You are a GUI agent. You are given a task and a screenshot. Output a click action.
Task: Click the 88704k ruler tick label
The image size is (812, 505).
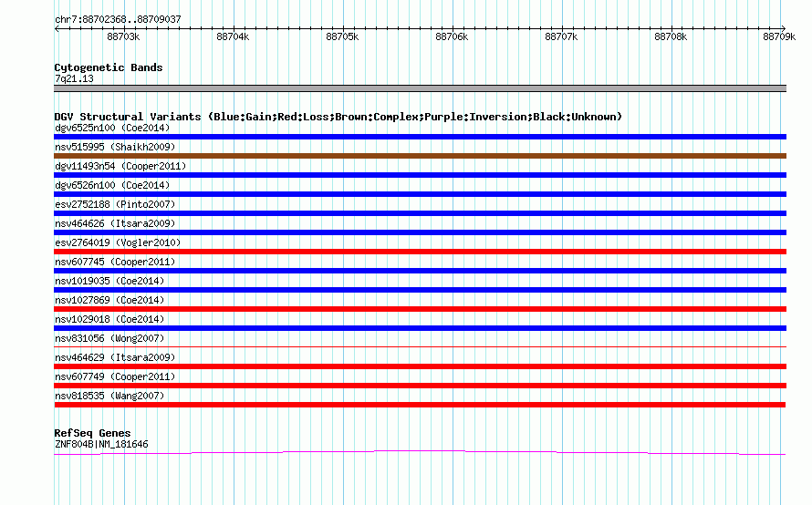(233, 36)
